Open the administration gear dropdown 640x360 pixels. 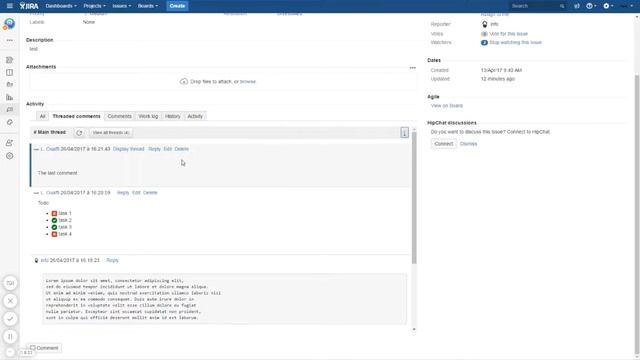(x=608, y=6)
